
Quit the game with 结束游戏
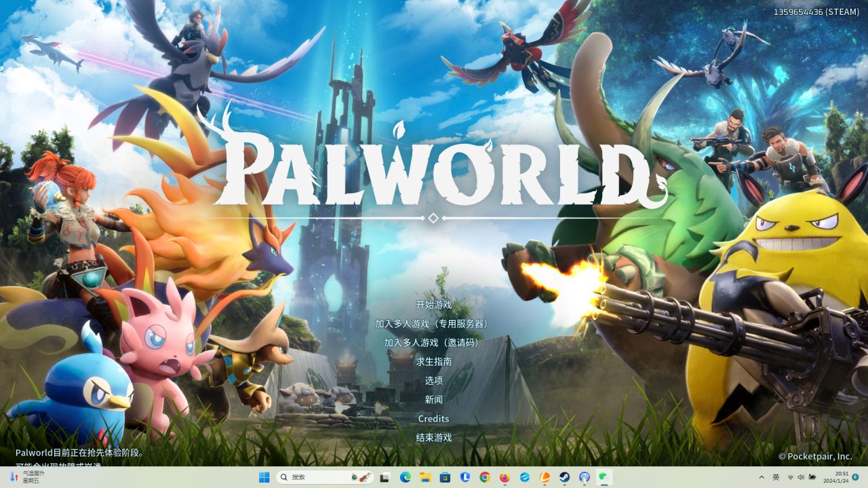(434, 438)
